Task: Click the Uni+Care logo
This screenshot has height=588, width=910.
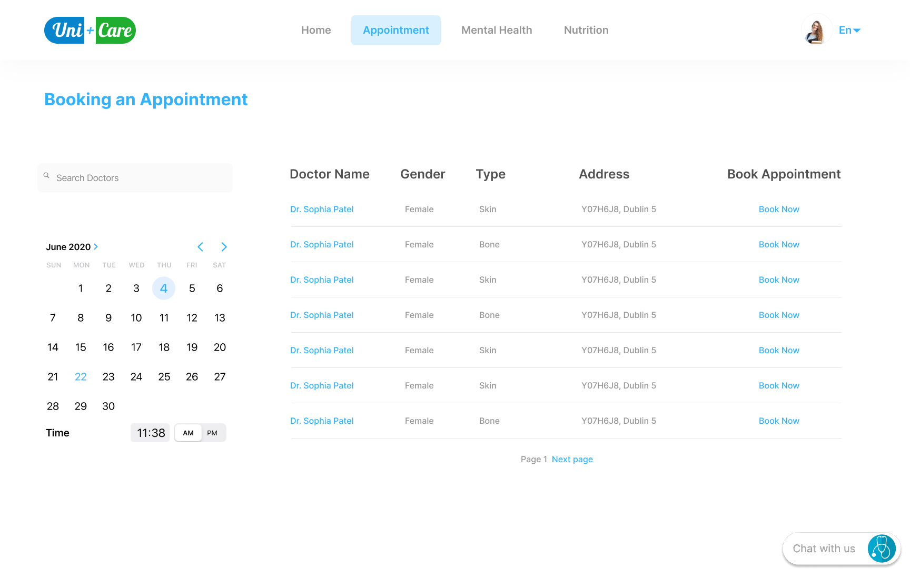Action: point(90,30)
